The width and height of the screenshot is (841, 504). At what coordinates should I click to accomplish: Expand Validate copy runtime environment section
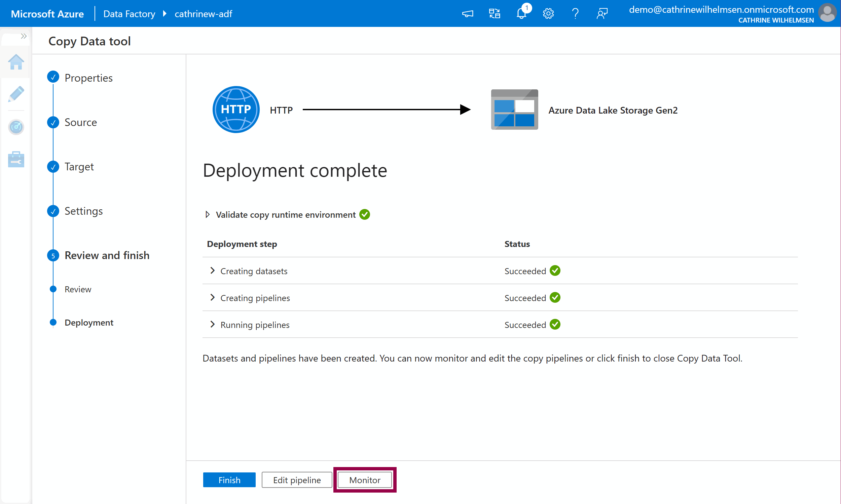[207, 214]
